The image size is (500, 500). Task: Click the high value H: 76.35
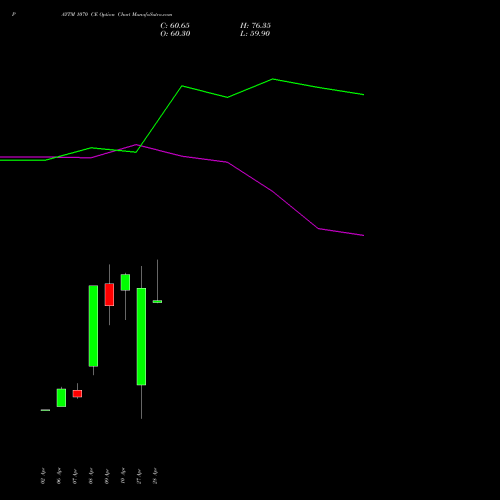click(255, 26)
